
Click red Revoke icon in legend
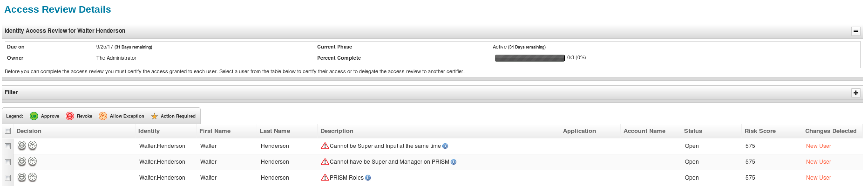point(70,116)
